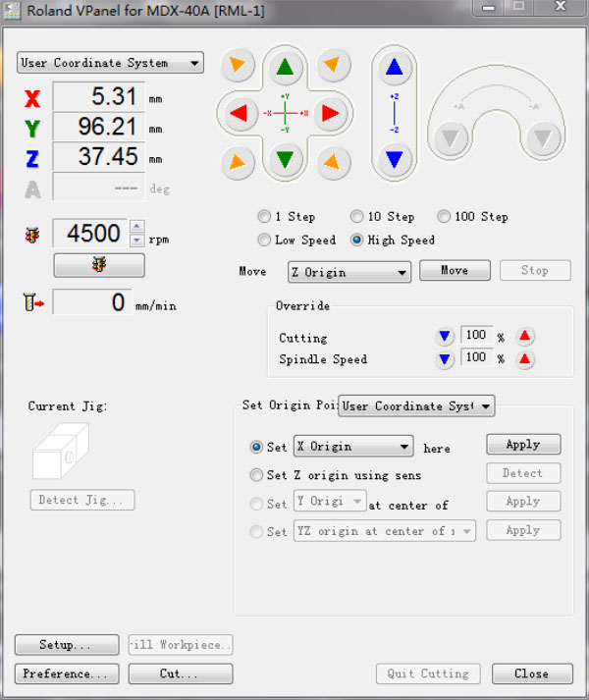Click the lower-left orange diagonal jog arrow
The height and width of the screenshot is (700, 589).
[238, 162]
